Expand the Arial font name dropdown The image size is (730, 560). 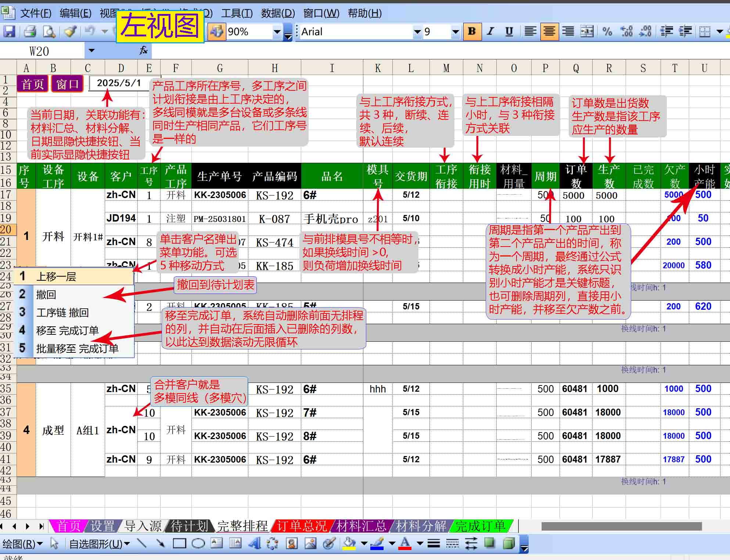[x=417, y=32]
